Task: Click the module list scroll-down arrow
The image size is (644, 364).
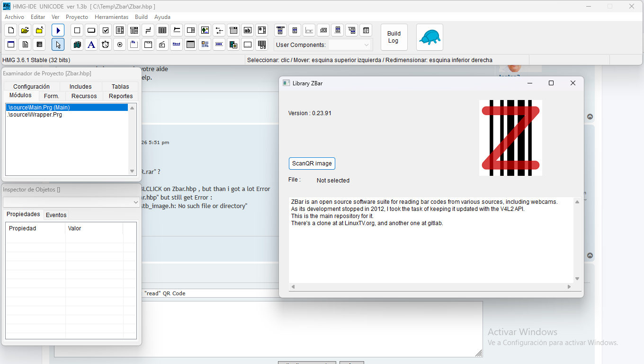Action: point(132,171)
